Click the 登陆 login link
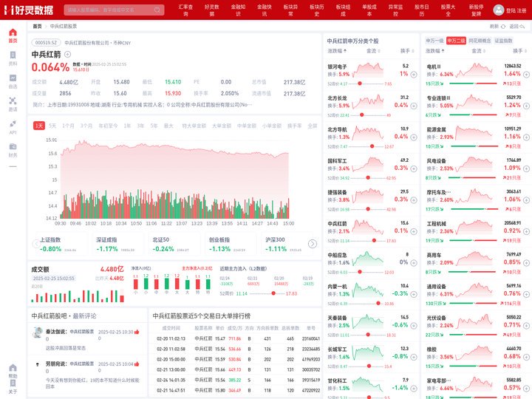532x399 pixels. pyautogui.click(x=511, y=10)
